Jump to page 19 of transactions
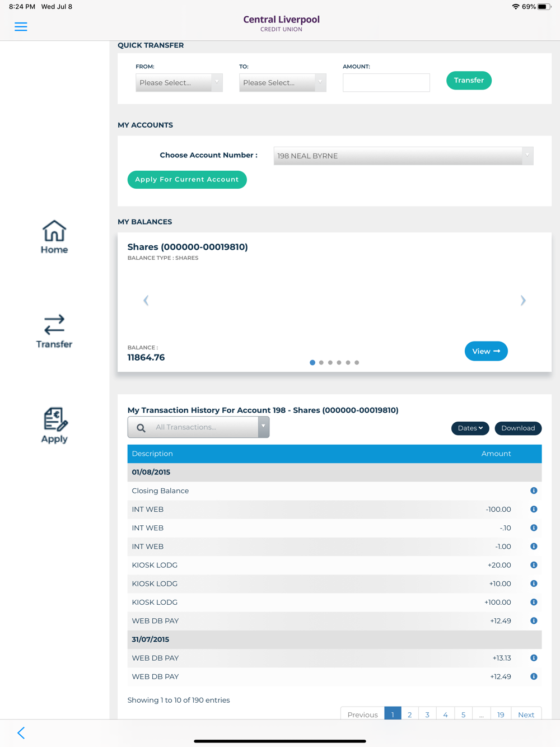Image resolution: width=560 pixels, height=747 pixels. pos(501,714)
